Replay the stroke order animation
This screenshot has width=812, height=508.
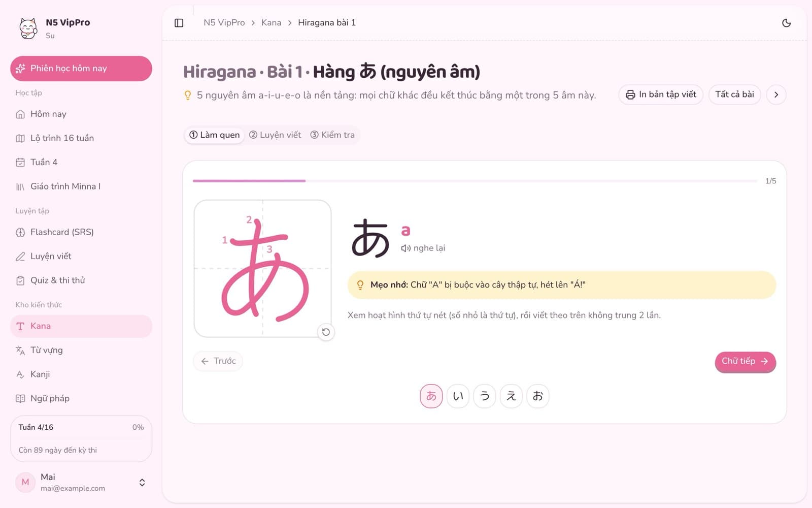[326, 332]
